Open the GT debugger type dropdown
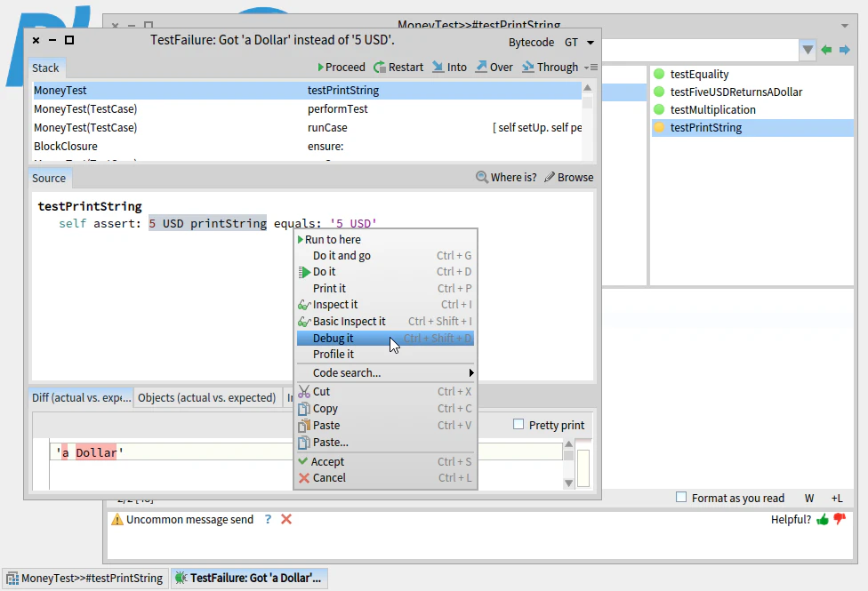Viewport: 868px width, 591px height. [591, 43]
